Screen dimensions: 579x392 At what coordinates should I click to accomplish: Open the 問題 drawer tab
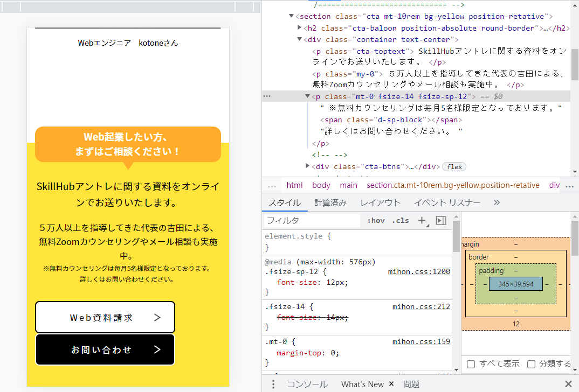(411, 384)
